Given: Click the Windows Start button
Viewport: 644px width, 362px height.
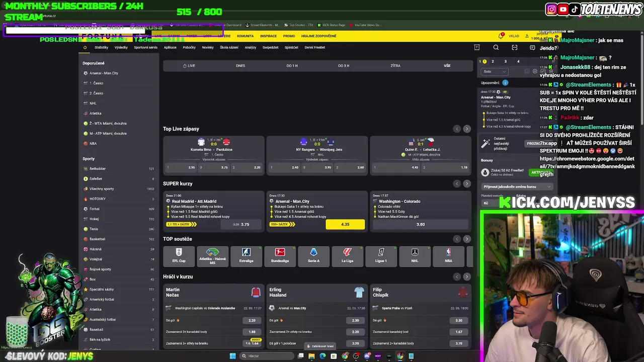Looking at the screenshot, I should tap(232, 356).
